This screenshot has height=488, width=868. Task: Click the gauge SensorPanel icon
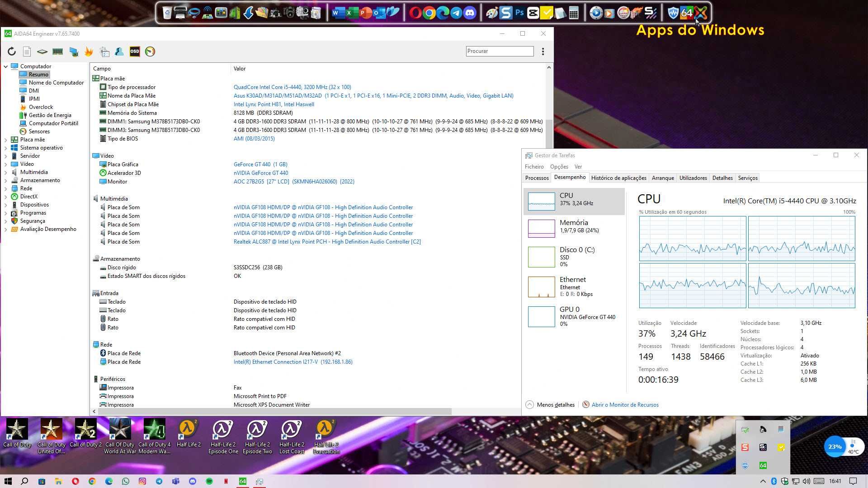(x=150, y=52)
